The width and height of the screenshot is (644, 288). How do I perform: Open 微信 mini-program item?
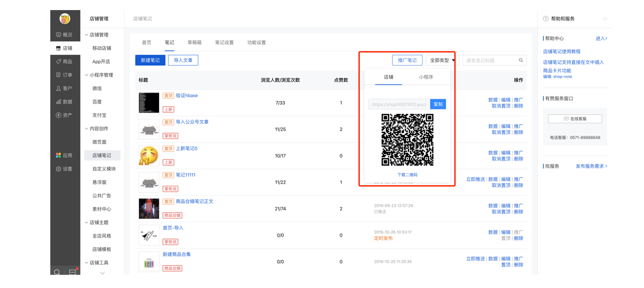97,88
